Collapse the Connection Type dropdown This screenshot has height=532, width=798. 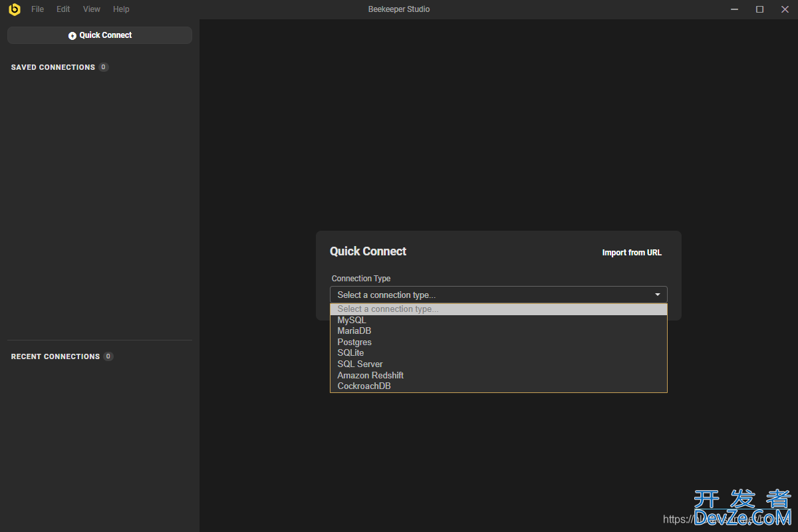pyautogui.click(x=499, y=295)
